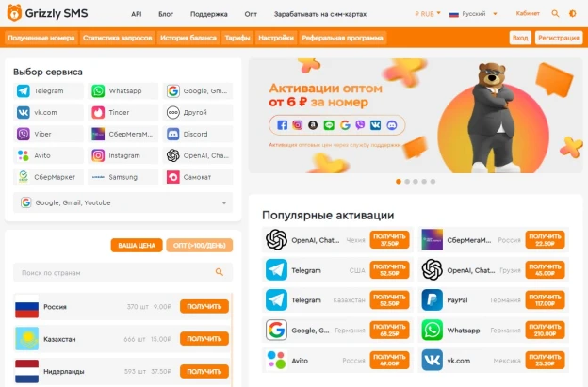Open the Тарифы tab
Viewport: 588px width, 387px height.
tap(237, 38)
